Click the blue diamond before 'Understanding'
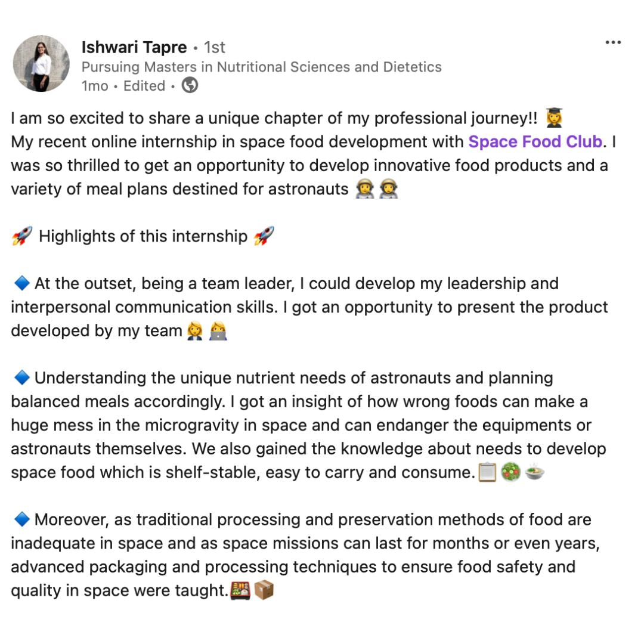This screenshot has height=644, width=644. pyautogui.click(x=21, y=378)
